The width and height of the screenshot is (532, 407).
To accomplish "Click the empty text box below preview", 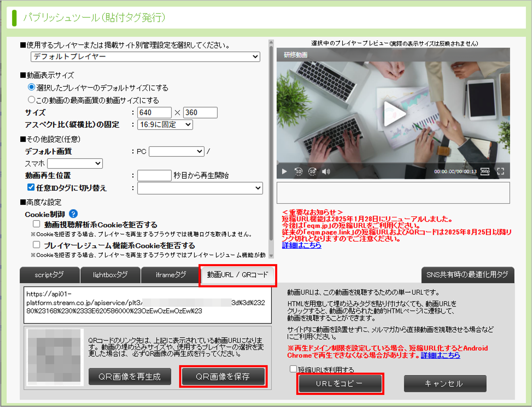I will coord(393,193).
